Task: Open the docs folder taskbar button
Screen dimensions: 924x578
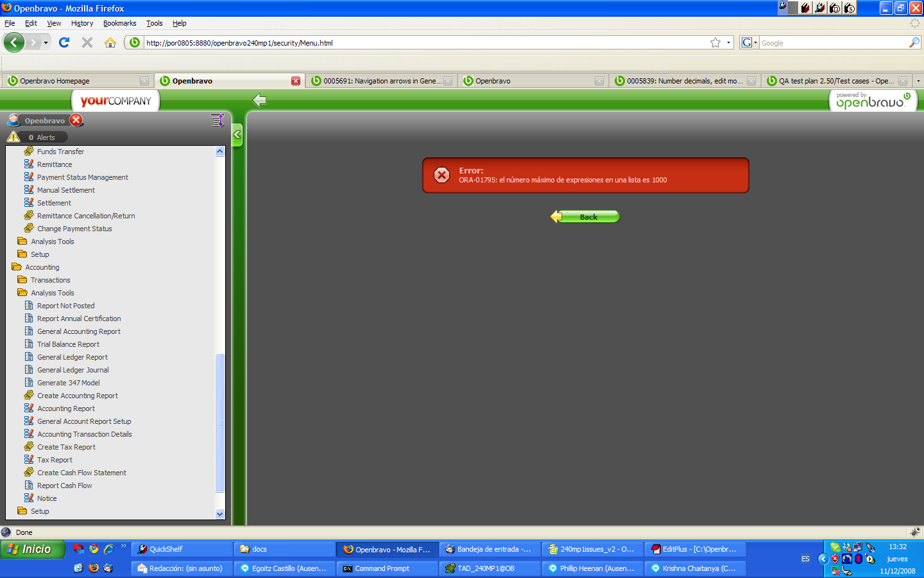Action: tap(284, 549)
